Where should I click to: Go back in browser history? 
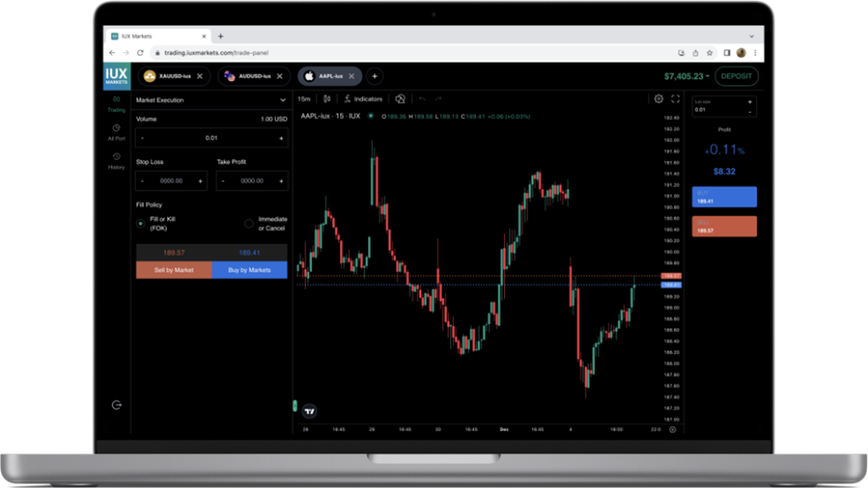point(112,53)
